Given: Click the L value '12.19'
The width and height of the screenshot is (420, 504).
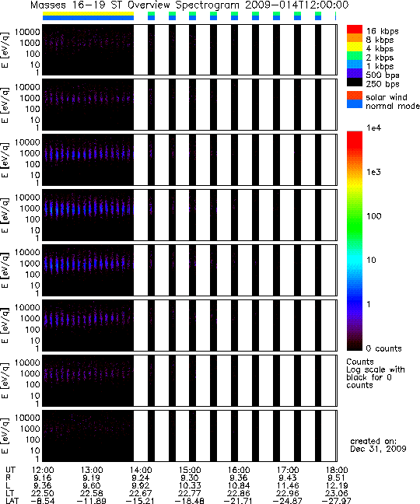Looking at the screenshot, I should (337, 485).
